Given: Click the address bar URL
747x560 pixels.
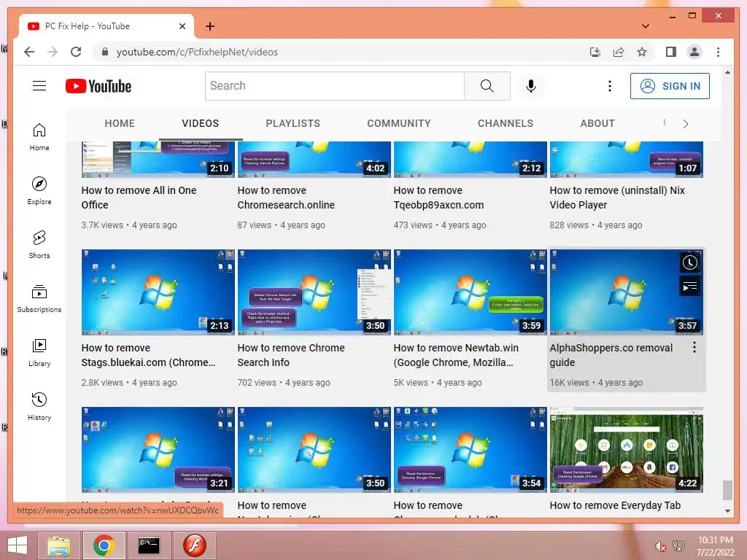Looking at the screenshot, I should tap(197, 52).
